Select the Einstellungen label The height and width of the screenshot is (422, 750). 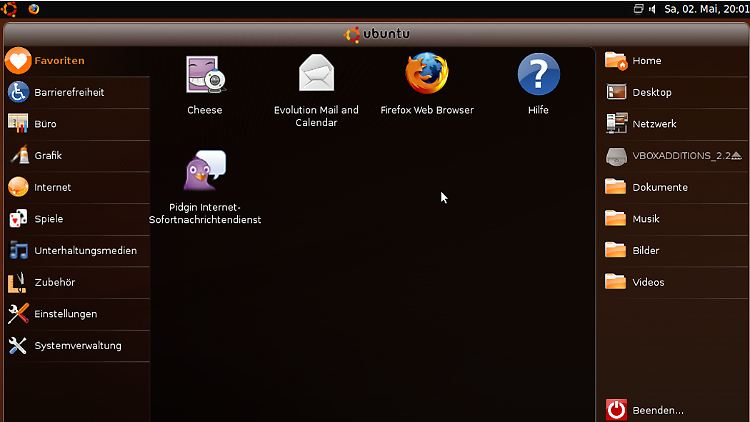click(66, 314)
